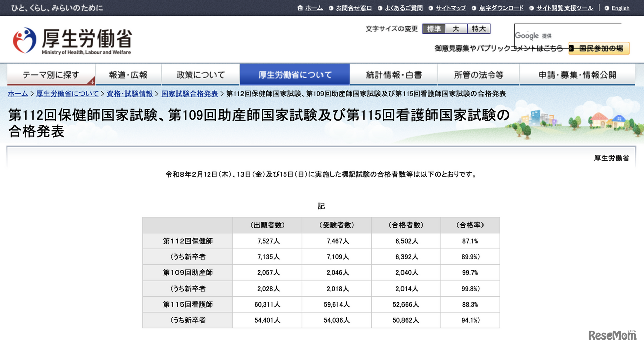The image size is (644, 347).
Task: Click the arrow icon on 国民参加の場 banner
Action: tap(572, 48)
